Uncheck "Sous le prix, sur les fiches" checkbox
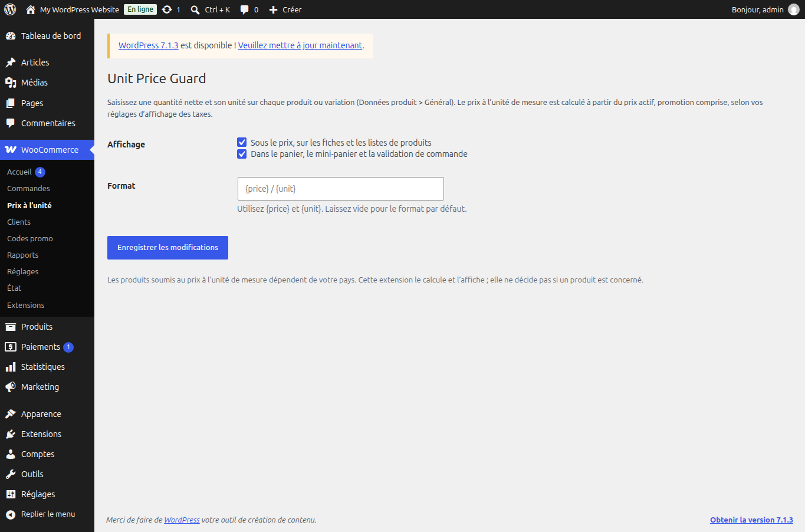Screen dimensions: 805x532 [x=242, y=142]
